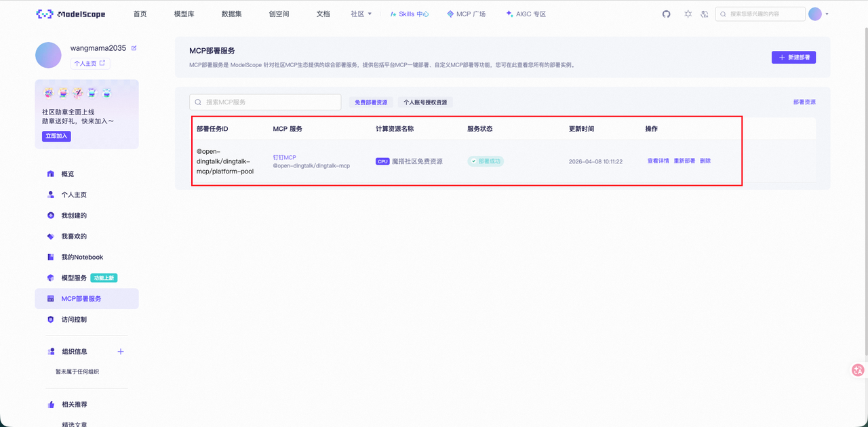The width and height of the screenshot is (868, 427).
Task: Open the 部署资源 link
Action: pos(804,102)
